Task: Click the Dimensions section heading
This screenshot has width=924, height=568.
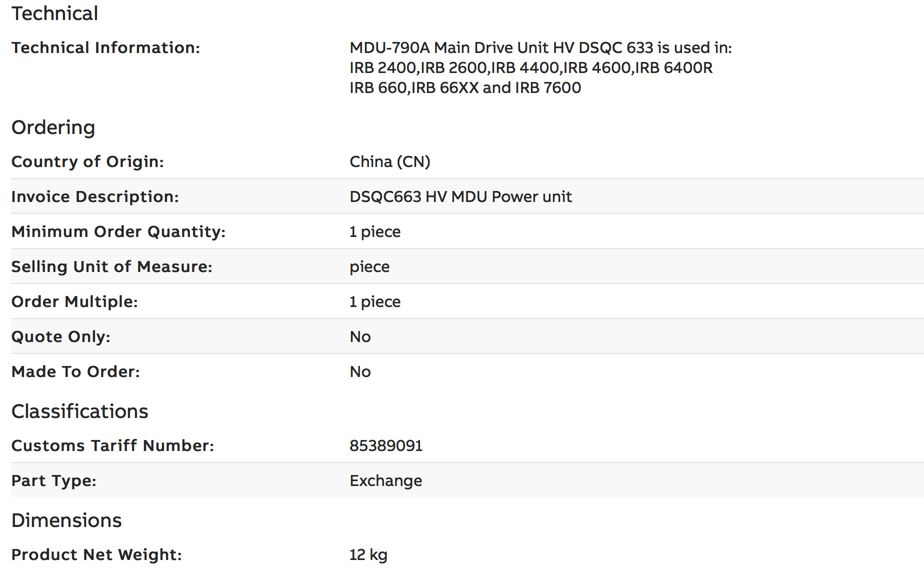Action: pos(66,520)
